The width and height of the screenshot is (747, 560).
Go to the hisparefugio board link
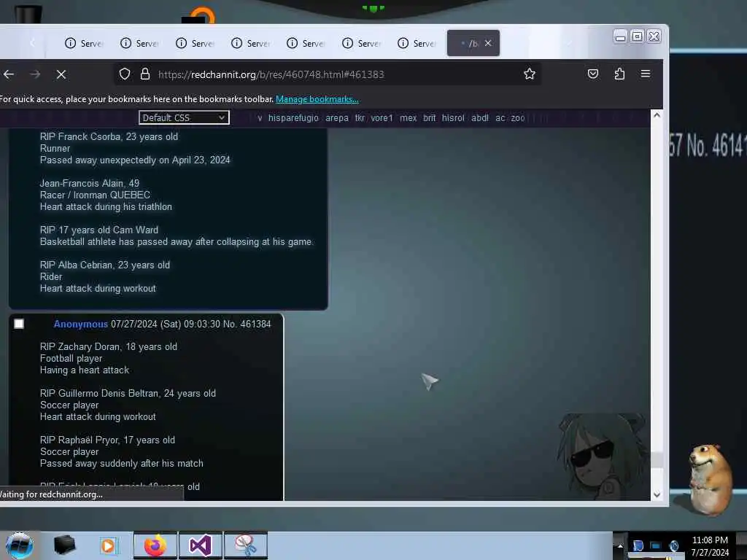[x=293, y=118]
